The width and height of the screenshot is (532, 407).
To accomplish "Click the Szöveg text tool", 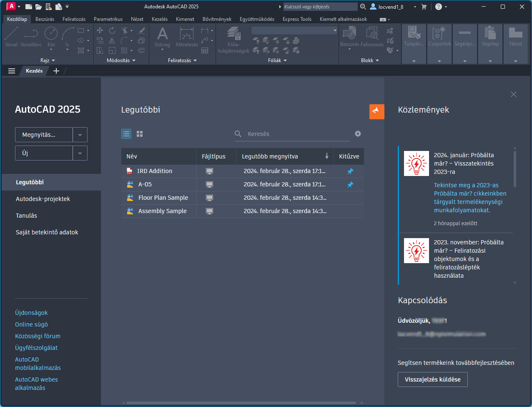I will [x=162, y=37].
